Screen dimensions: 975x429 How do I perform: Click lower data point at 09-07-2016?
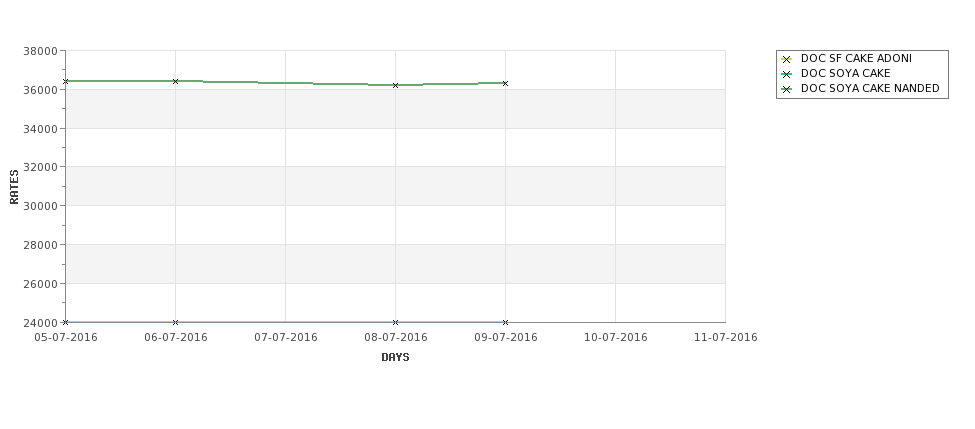[506, 322]
